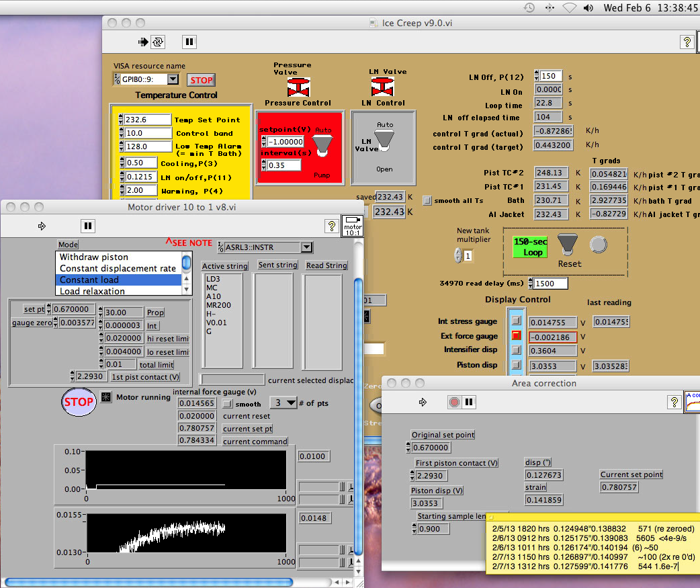Open the ASRL3::INSTR port dropdown

tap(306, 247)
